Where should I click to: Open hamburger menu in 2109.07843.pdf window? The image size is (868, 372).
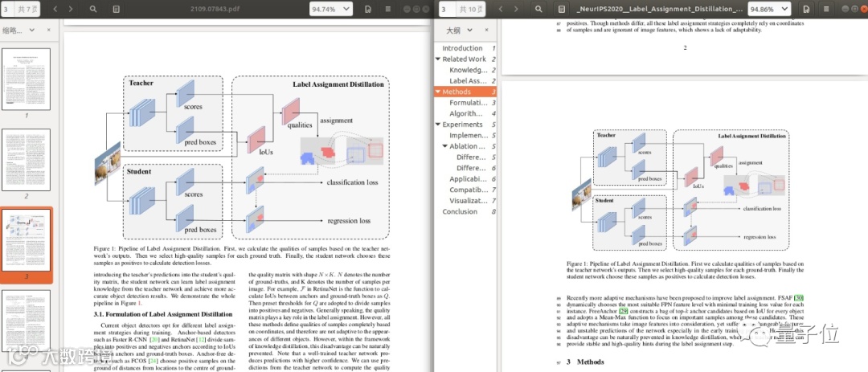[388, 9]
